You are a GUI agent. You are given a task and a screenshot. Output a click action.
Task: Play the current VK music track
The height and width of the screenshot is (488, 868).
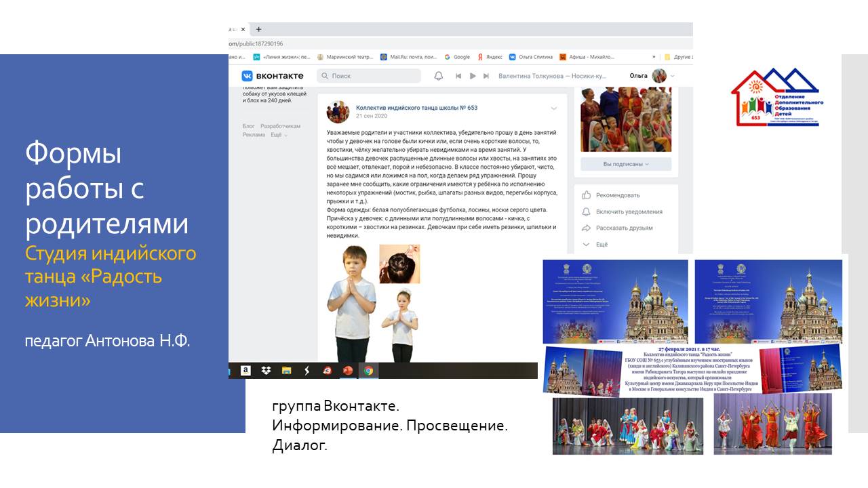(x=473, y=76)
